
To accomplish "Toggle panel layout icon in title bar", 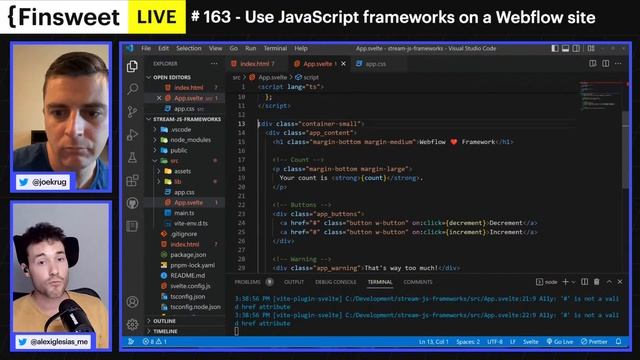I will click(x=565, y=48).
